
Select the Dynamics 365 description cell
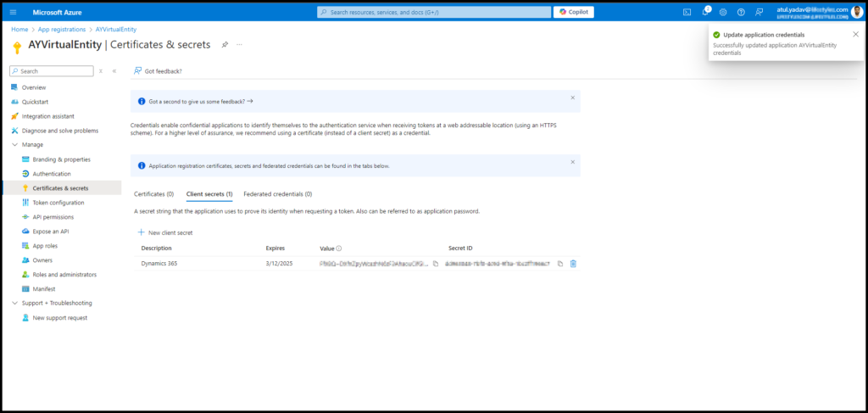click(x=159, y=264)
